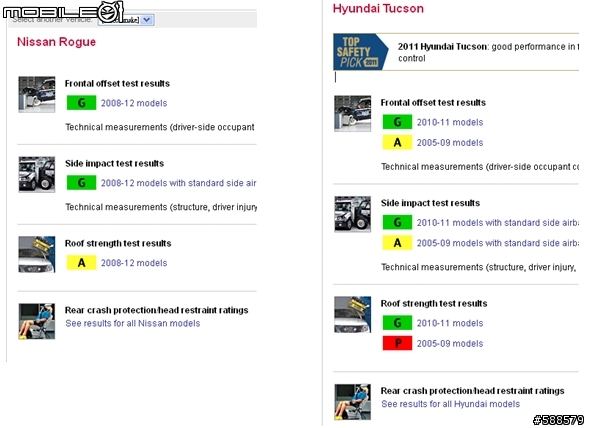The image size is (590, 428).
Task: Click the 'Hyundai Tucson' heading
Action: tap(378, 9)
